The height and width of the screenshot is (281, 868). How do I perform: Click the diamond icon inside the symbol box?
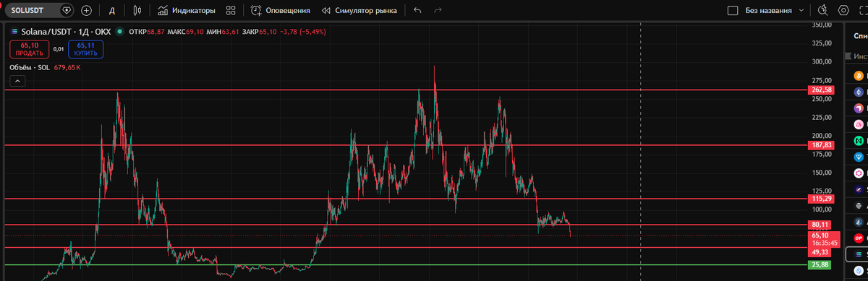coord(67,11)
